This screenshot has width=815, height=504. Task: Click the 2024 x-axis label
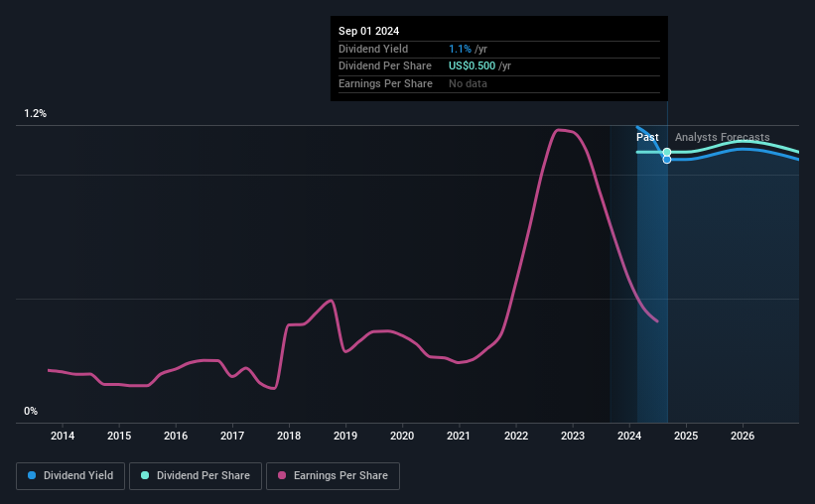(x=629, y=436)
